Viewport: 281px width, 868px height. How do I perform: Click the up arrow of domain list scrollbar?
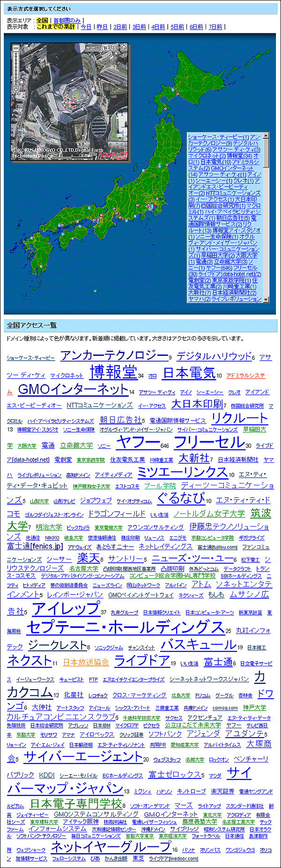pyautogui.click(x=266, y=136)
